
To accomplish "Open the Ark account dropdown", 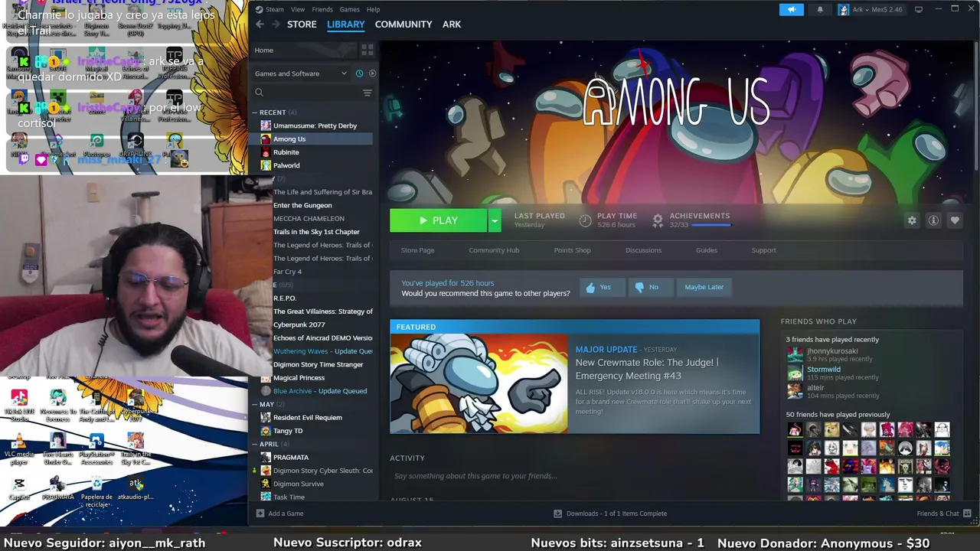I will (871, 9).
